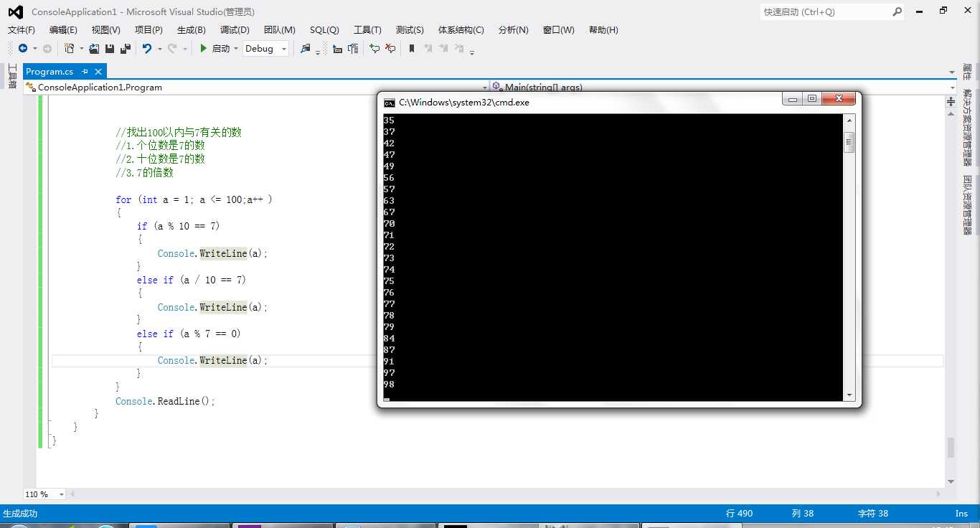This screenshot has height=528, width=980.
Task: Click the 启动 start button label
Action: (x=221, y=49)
